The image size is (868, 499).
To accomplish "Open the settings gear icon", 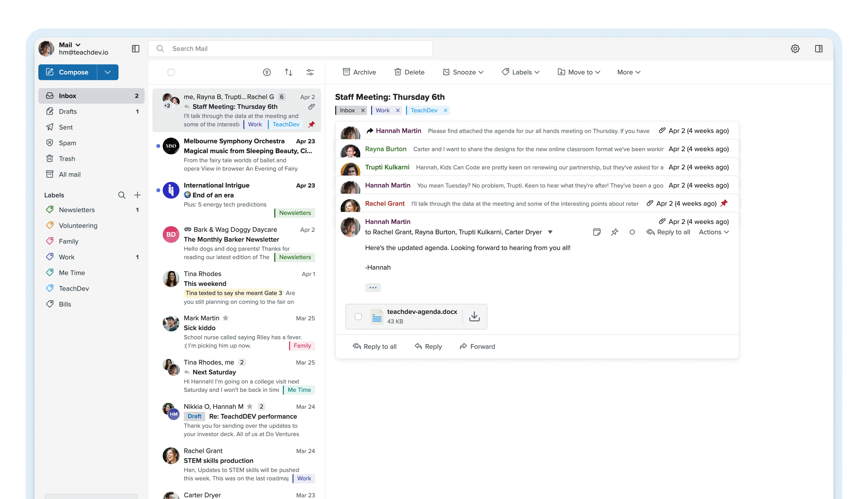I will 795,48.
